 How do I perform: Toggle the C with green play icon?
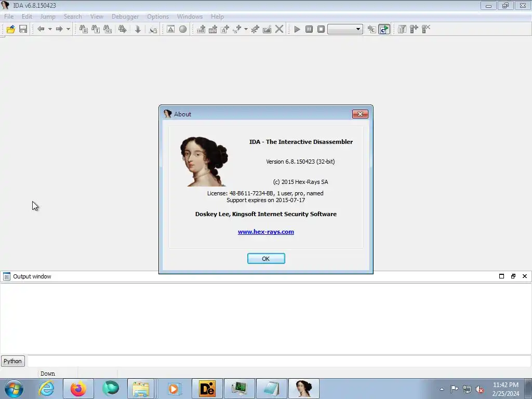[x=384, y=29]
